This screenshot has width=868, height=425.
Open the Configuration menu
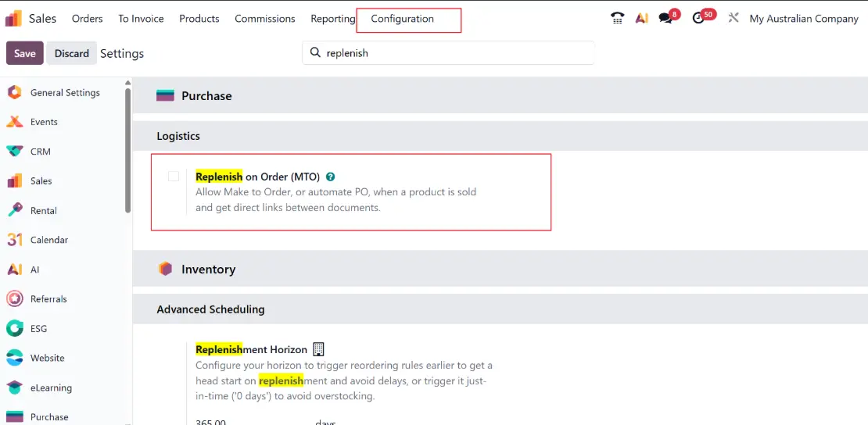point(403,19)
